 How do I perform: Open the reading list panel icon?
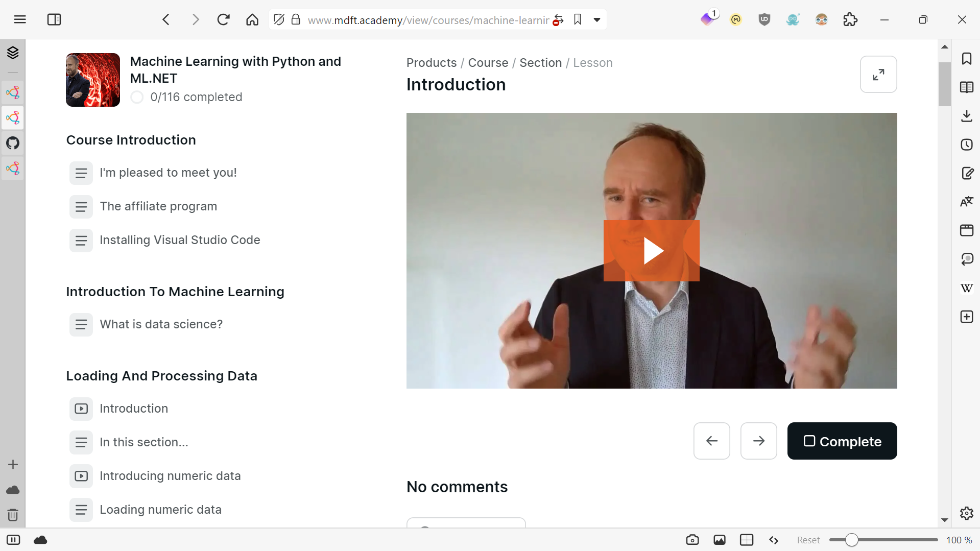(967, 87)
